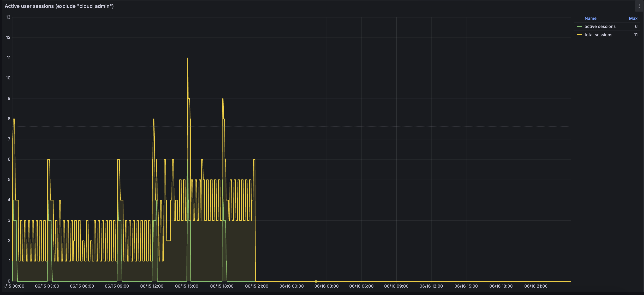Click the total sessions spike reaching 9 near 18:00
644x295 pixels.
[223, 99]
